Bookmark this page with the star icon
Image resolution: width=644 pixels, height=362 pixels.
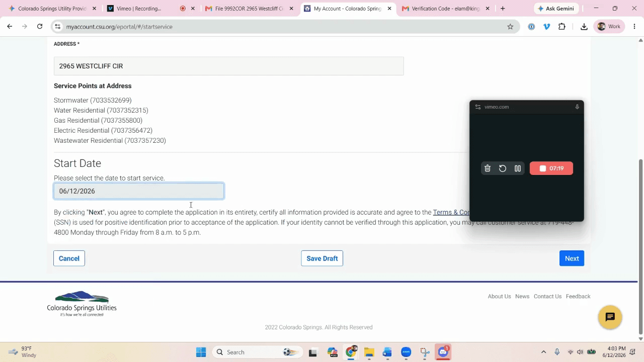[x=510, y=27]
